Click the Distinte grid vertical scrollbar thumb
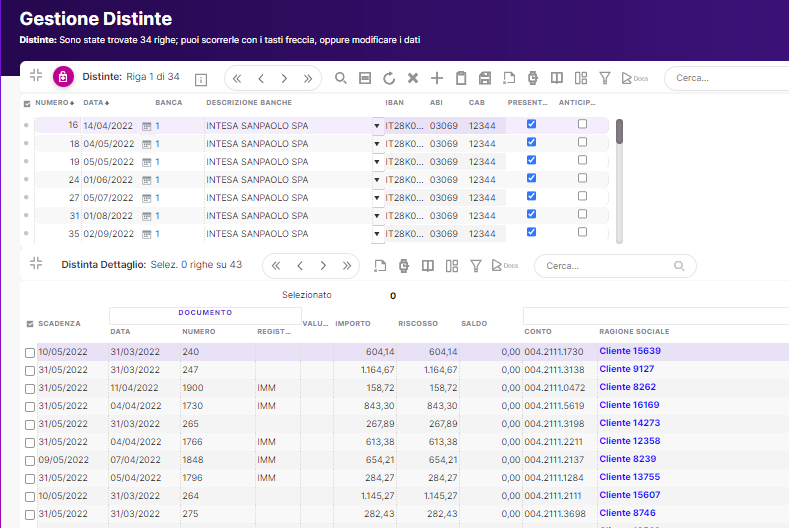This screenshot has height=528, width=789. click(619, 131)
